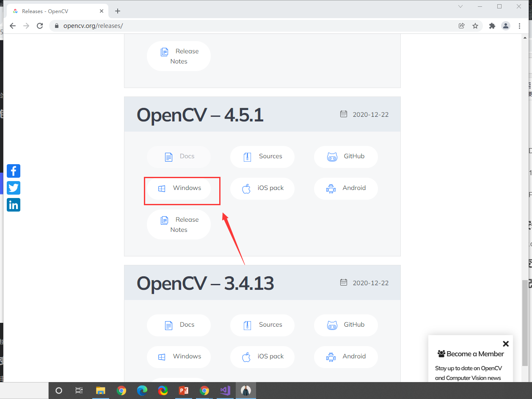Download iOS pack for OpenCV 4.5.1
This screenshot has height=399, width=532.
tap(262, 188)
